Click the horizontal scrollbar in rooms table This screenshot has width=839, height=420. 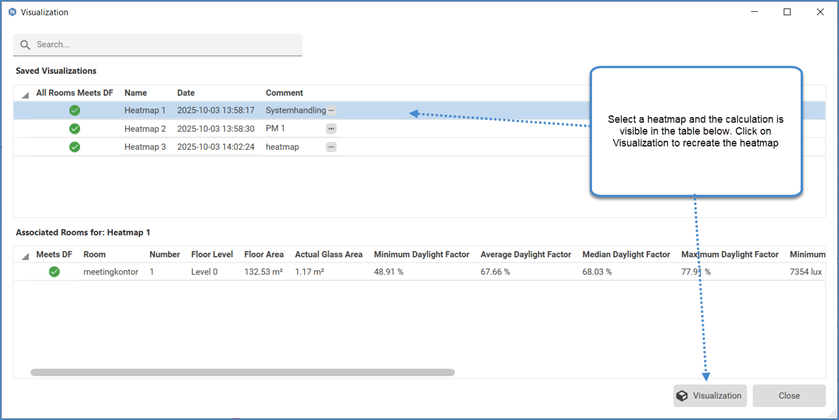click(x=242, y=372)
